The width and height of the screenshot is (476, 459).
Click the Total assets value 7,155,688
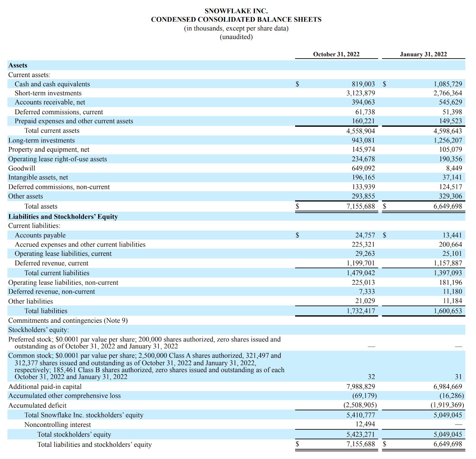(x=361, y=206)
